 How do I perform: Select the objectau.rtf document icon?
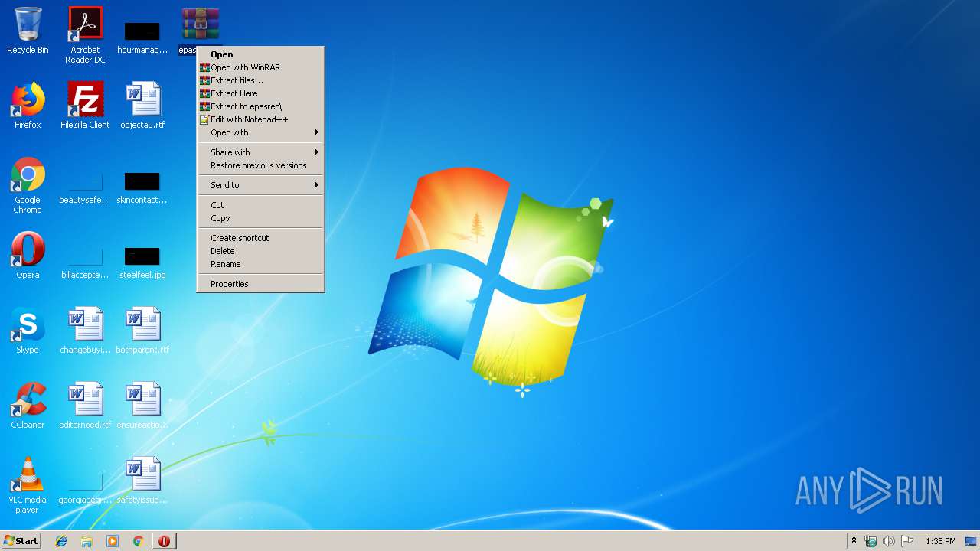(142, 106)
